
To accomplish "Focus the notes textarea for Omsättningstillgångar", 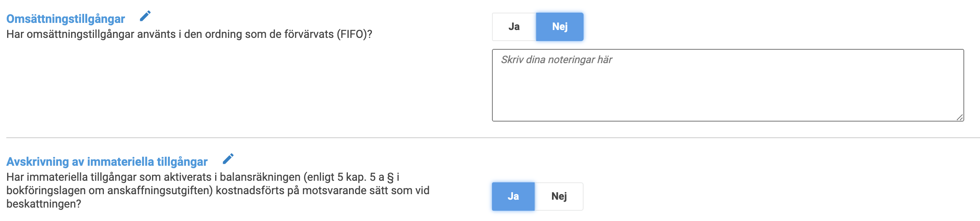I will coord(727,85).
